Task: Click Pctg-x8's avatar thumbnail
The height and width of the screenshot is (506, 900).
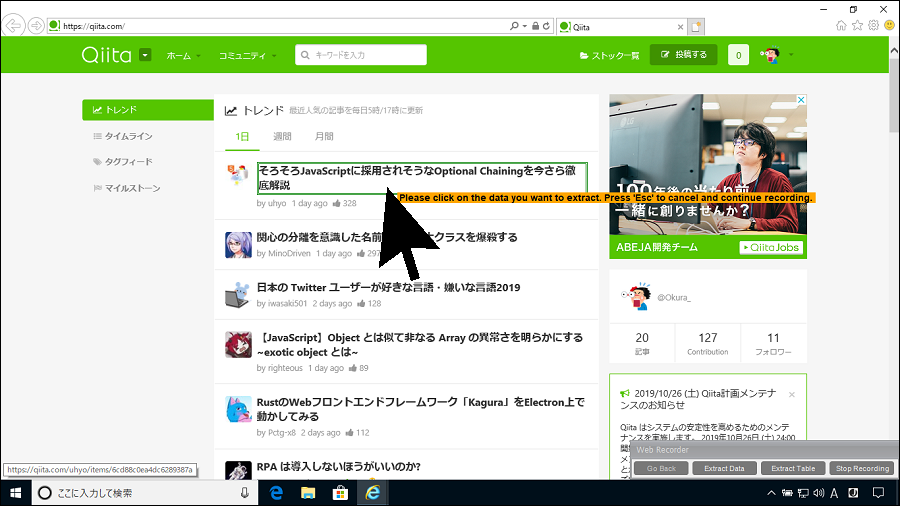Action: pos(238,409)
